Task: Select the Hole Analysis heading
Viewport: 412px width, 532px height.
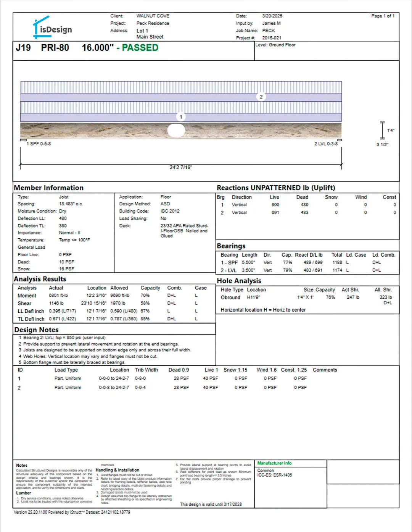Action: (x=239, y=281)
